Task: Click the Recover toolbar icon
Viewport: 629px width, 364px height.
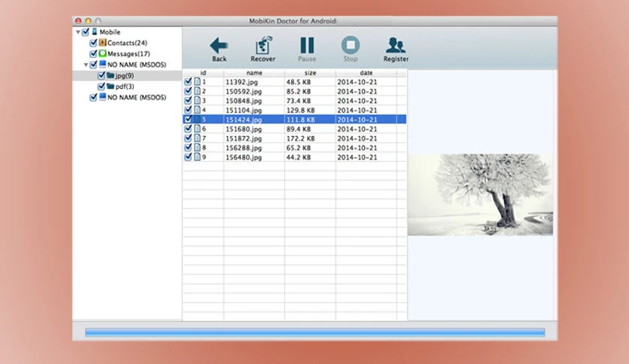Action: [x=263, y=45]
